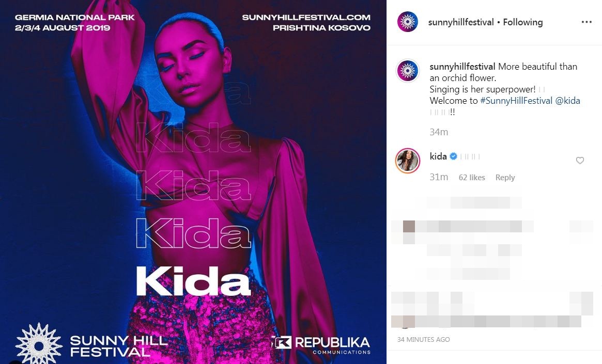Open kida's profile picture in comments
The image size is (602, 364).
point(407,161)
